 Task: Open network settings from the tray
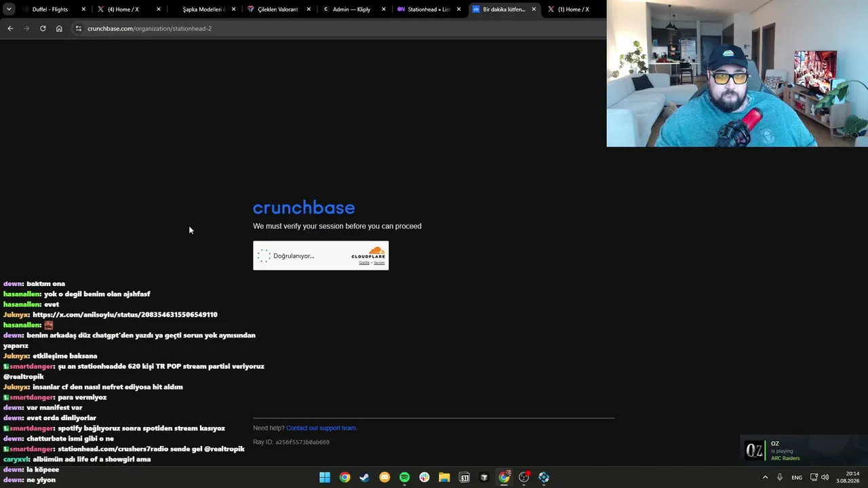point(814,477)
